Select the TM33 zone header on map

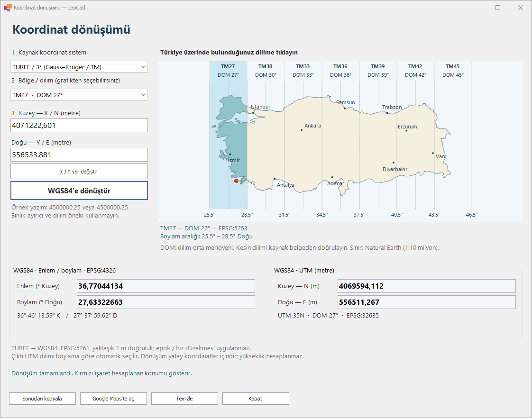click(303, 71)
